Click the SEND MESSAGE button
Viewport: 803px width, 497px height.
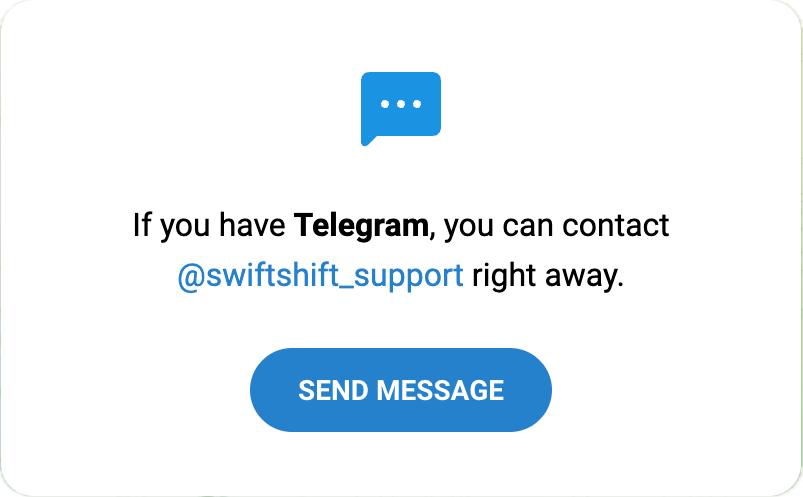(401, 390)
